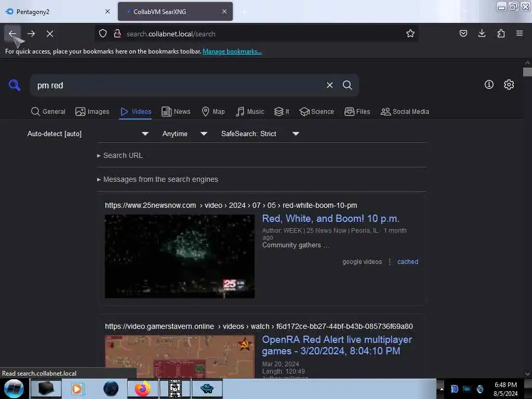Click the fireworks video thumbnail
Screen dimensions: 532x399
tap(179, 256)
